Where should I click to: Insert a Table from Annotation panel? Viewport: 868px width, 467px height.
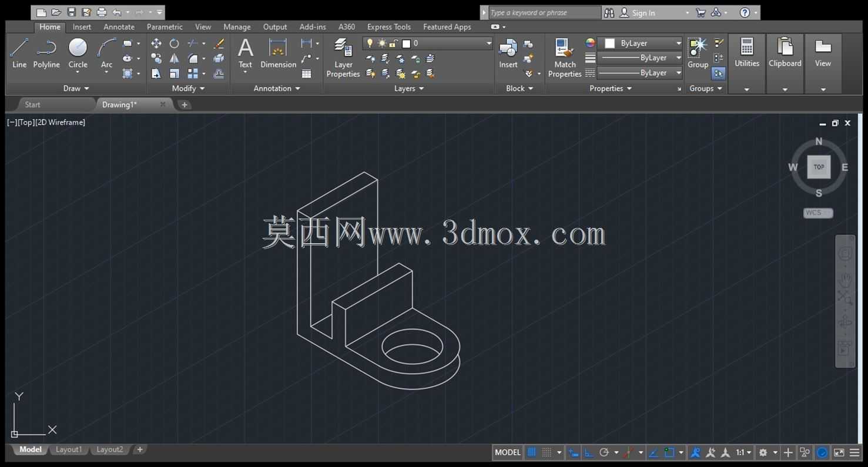[307, 73]
